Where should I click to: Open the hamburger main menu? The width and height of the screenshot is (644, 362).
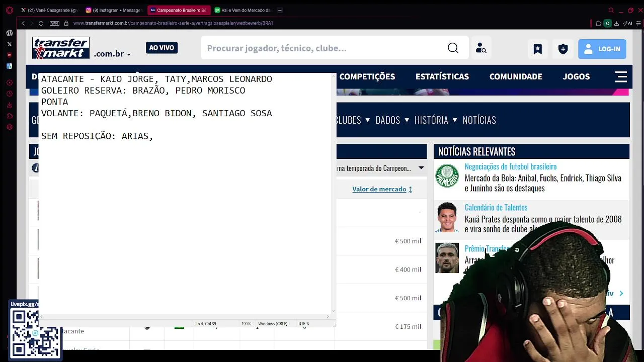pyautogui.click(x=621, y=76)
